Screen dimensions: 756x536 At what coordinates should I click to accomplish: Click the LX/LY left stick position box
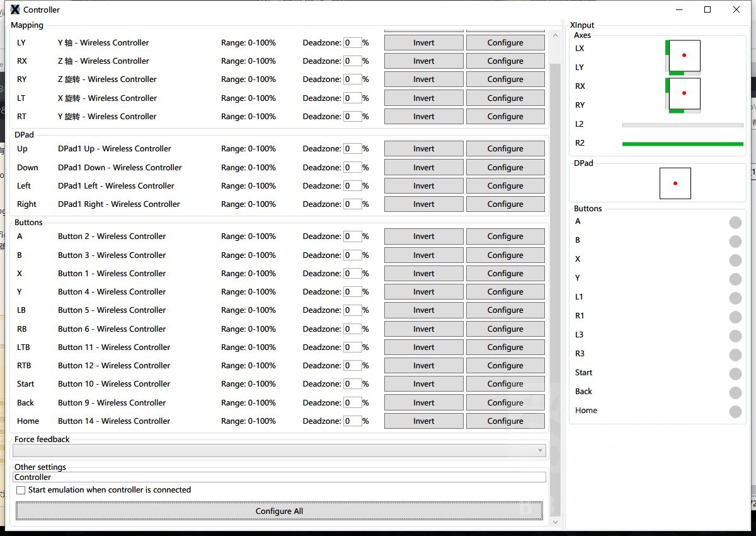pyautogui.click(x=684, y=56)
